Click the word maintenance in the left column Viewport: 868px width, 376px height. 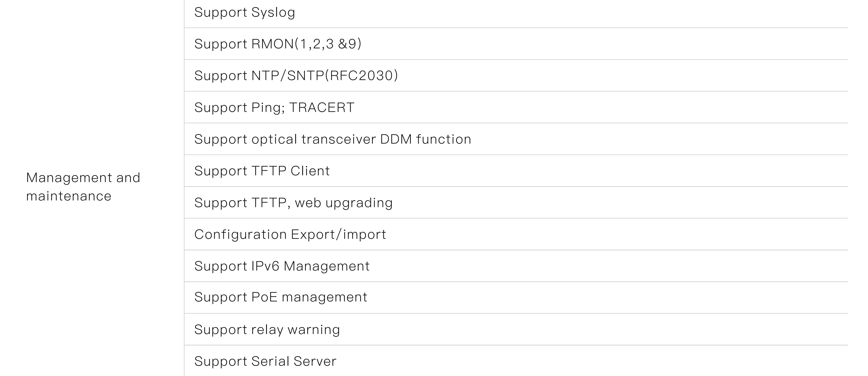[69, 196]
